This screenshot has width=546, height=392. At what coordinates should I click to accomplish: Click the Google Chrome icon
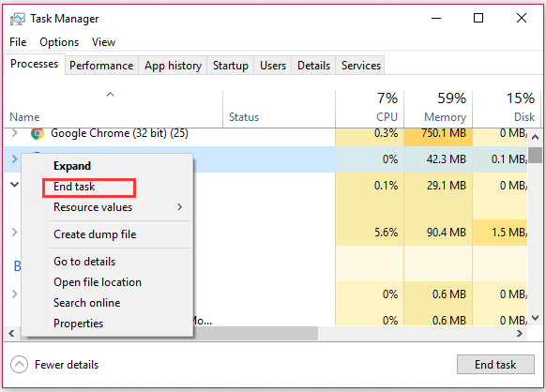(x=38, y=133)
